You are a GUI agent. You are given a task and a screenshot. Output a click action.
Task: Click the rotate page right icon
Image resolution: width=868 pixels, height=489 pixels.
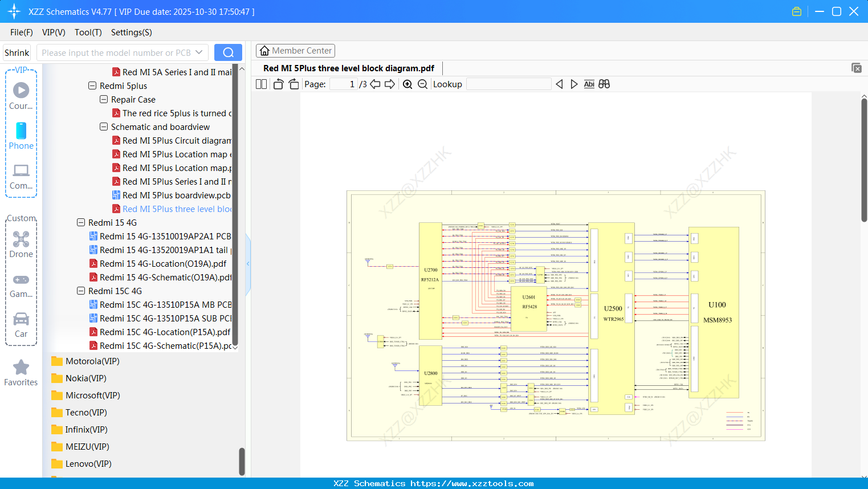pyautogui.click(x=294, y=84)
